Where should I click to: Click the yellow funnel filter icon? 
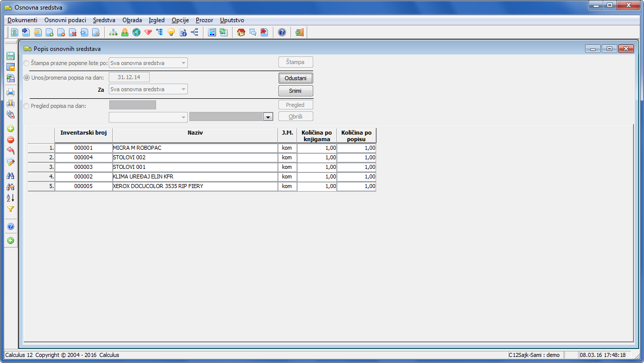click(x=11, y=209)
